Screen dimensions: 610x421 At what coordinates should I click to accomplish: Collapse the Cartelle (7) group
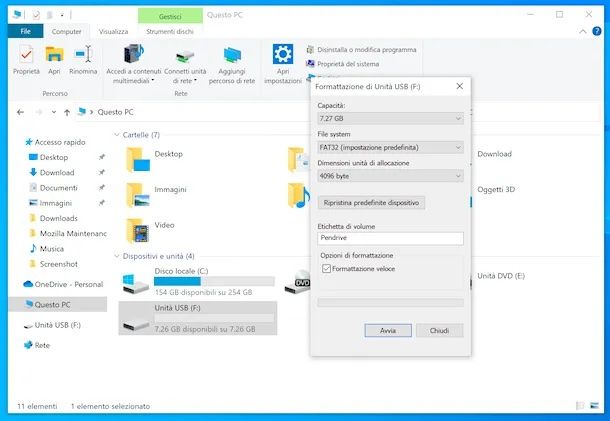(x=117, y=135)
